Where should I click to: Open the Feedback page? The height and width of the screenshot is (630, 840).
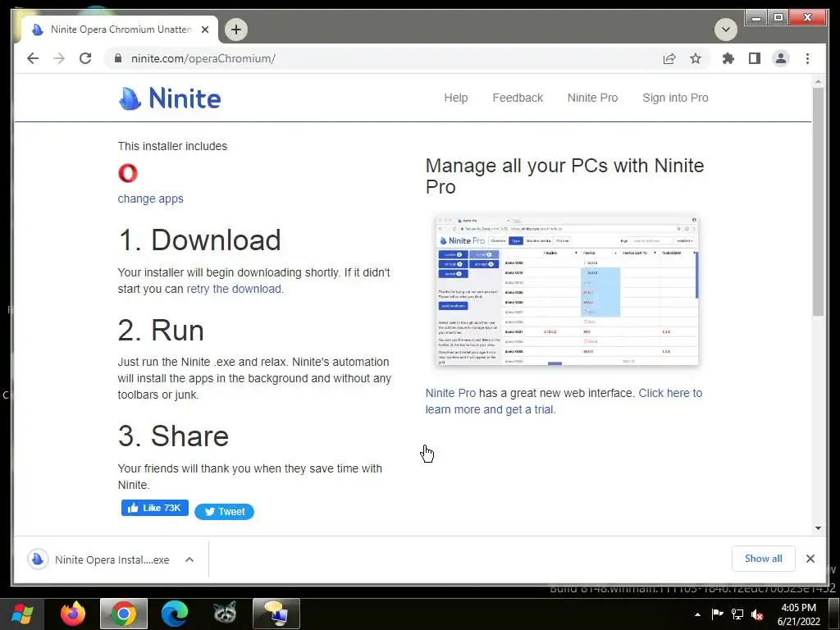[x=518, y=98]
